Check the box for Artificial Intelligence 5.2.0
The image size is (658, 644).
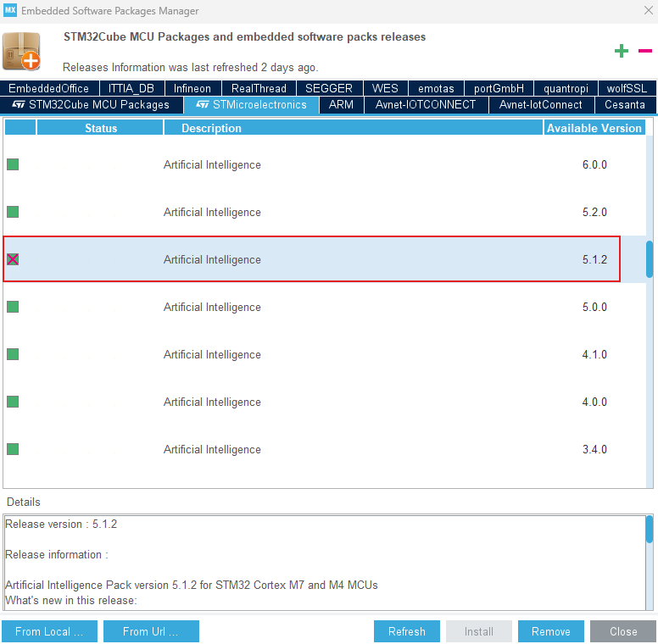point(13,212)
